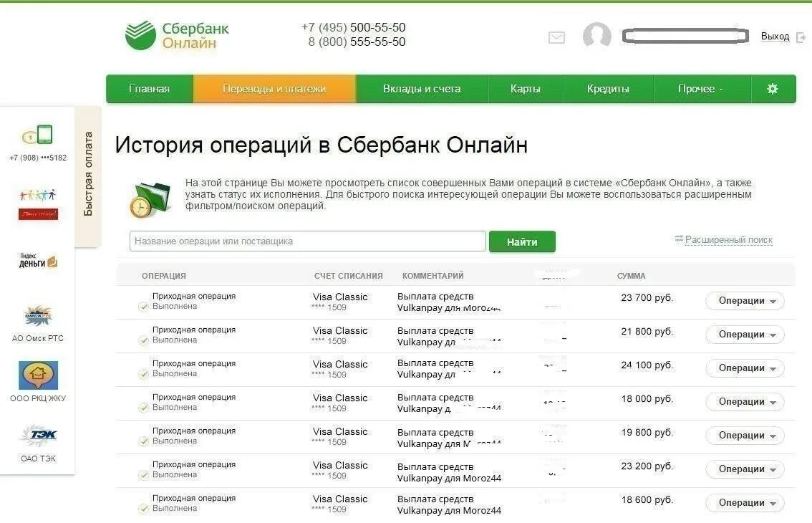Click phone number +7 (495) 500-55-50

coord(353,27)
